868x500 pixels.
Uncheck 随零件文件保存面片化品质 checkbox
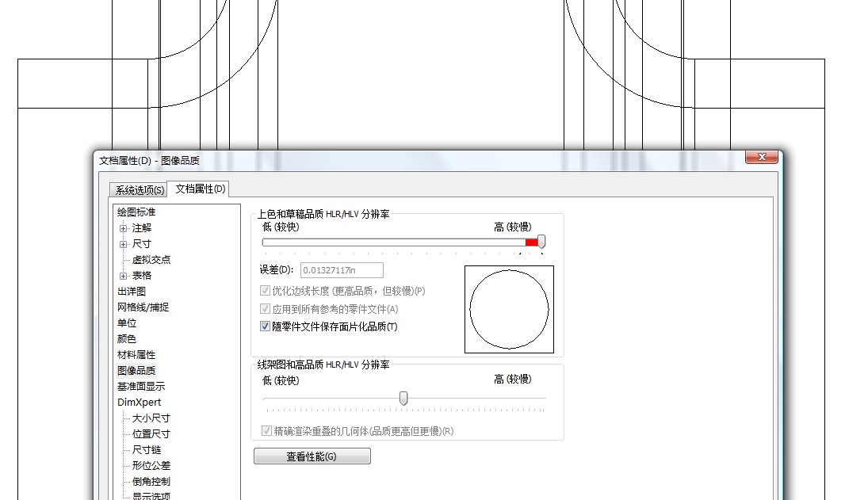pos(266,326)
